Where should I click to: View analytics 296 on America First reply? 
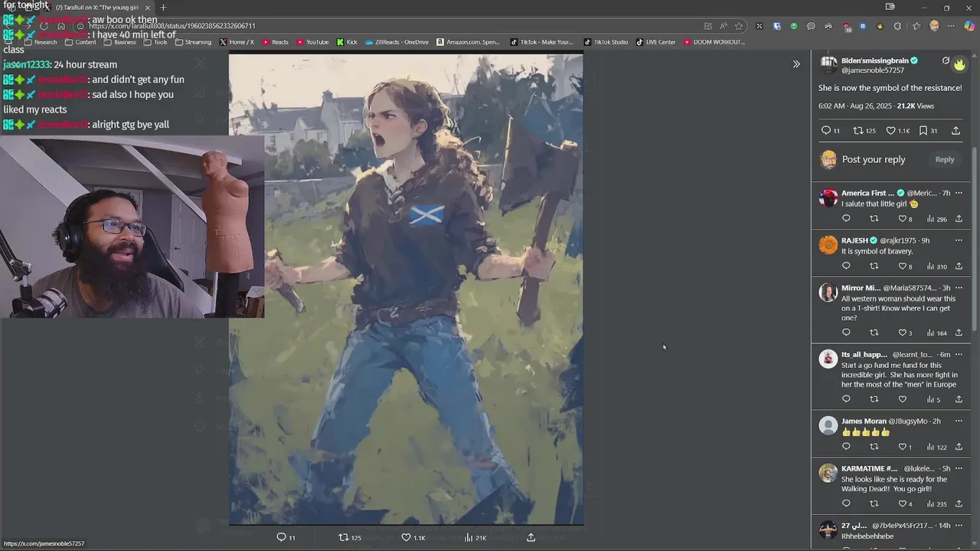click(936, 219)
